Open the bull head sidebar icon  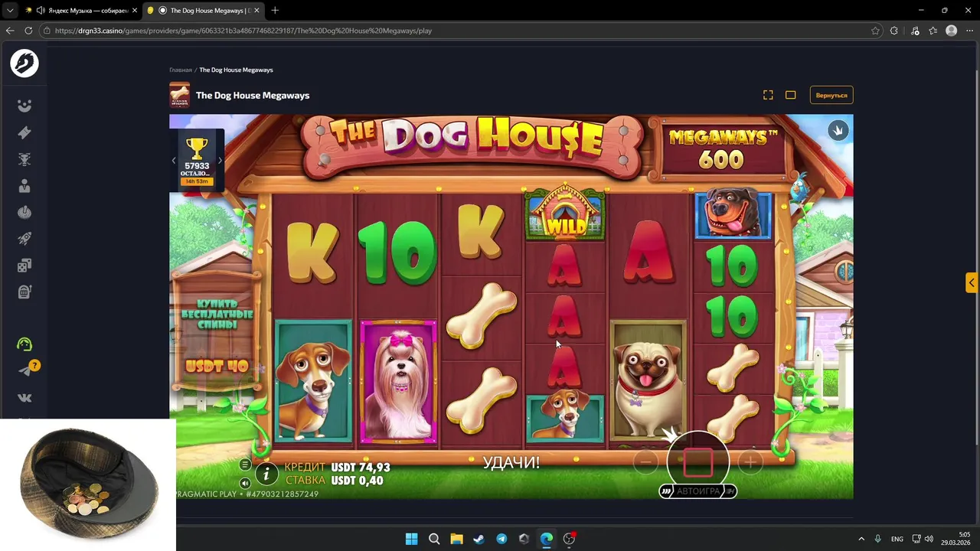pos(24,159)
